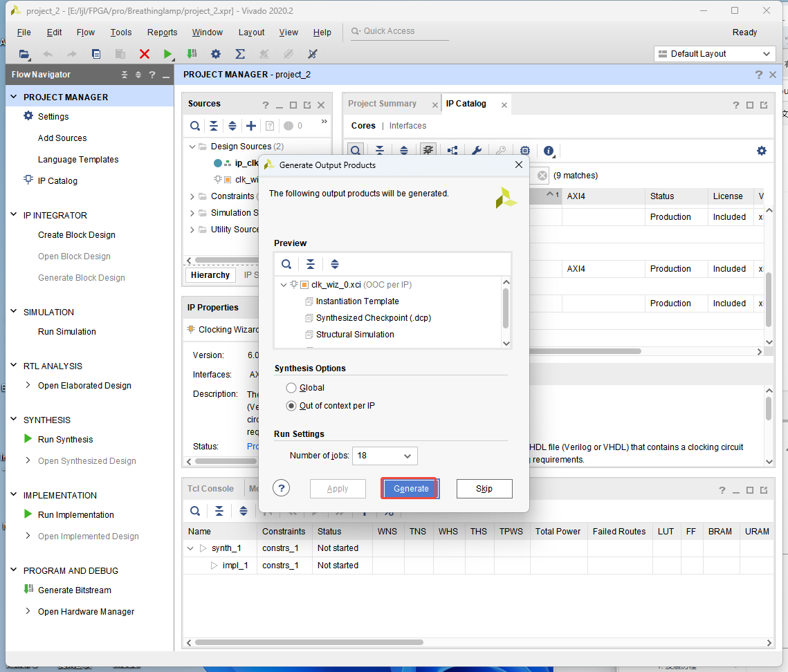Open Flow Navigator help question mark
The image size is (788, 672).
click(152, 75)
